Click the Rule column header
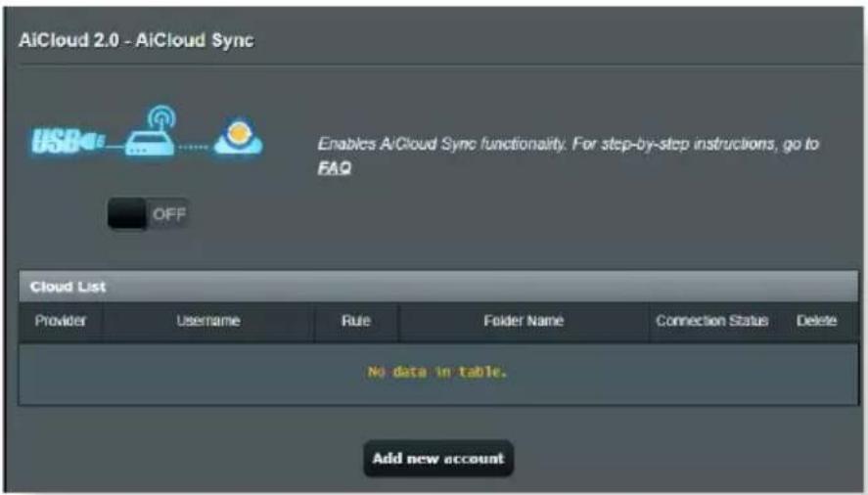This screenshot has height=495, width=868. pos(355,321)
